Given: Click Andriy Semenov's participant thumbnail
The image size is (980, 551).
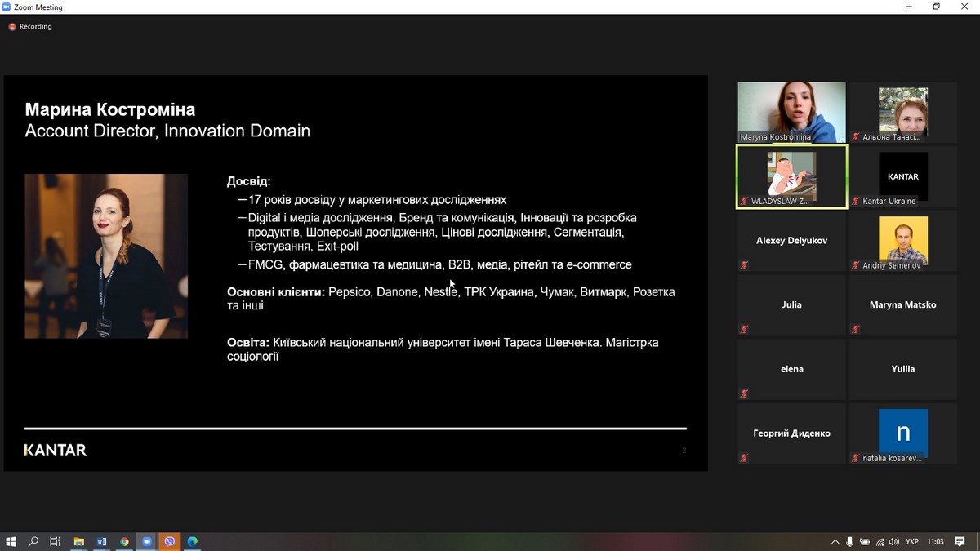Looking at the screenshot, I should (902, 241).
